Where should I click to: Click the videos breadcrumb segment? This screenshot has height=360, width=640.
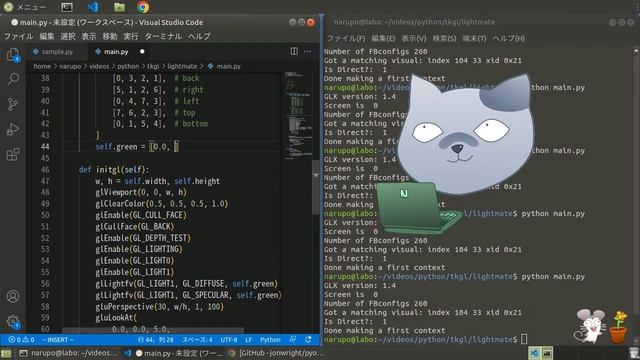pyautogui.click(x=99, y=66)
